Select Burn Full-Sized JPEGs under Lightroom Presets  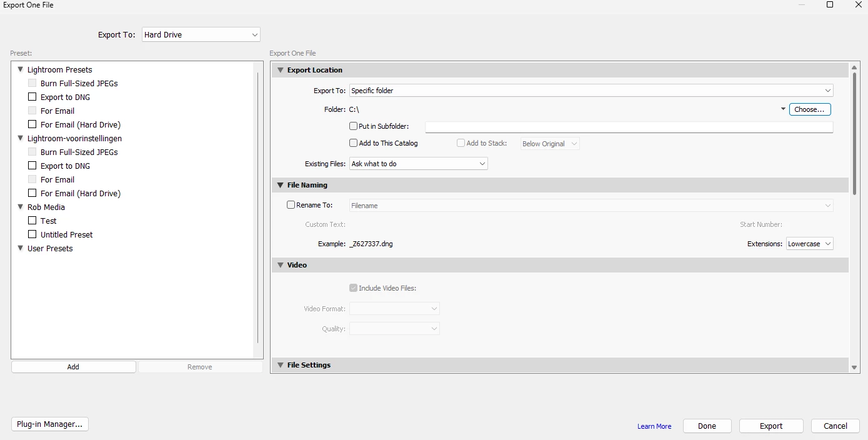[x=79, y=83]
